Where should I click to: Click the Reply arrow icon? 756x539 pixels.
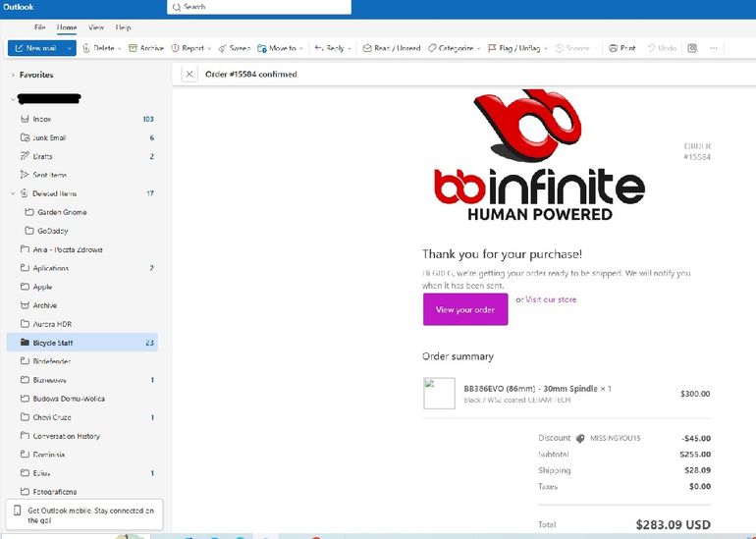coord(319,48)
